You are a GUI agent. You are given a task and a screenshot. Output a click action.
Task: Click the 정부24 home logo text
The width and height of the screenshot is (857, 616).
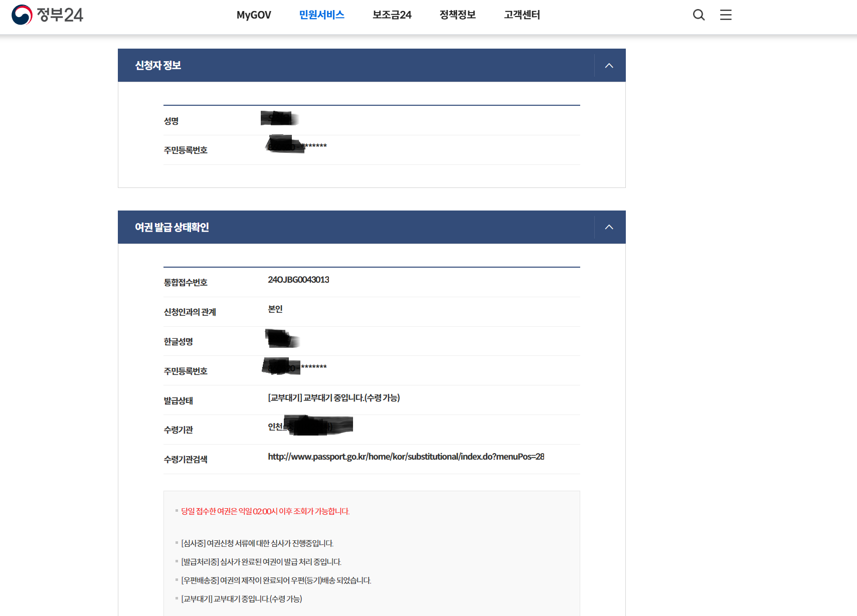(x=60, y=15)
